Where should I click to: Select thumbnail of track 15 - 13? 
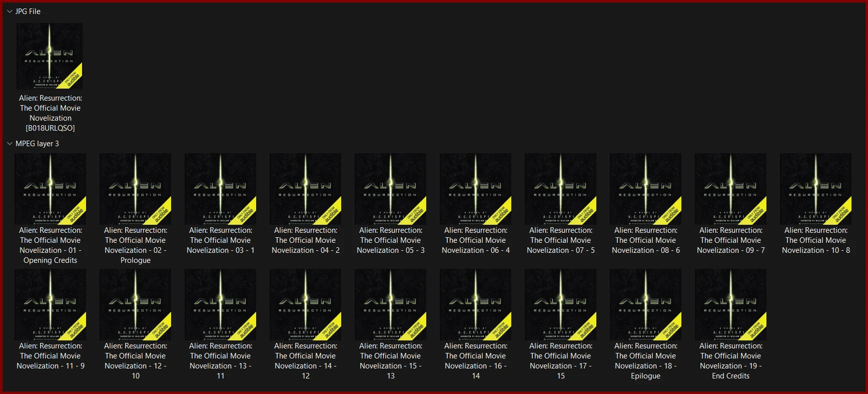391,304
